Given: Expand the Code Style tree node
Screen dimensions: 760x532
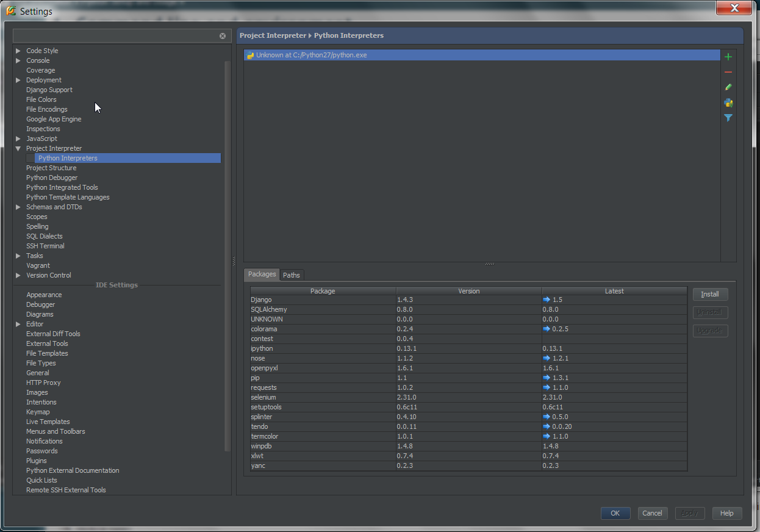Looking at the screenshot, I should 18,51.
